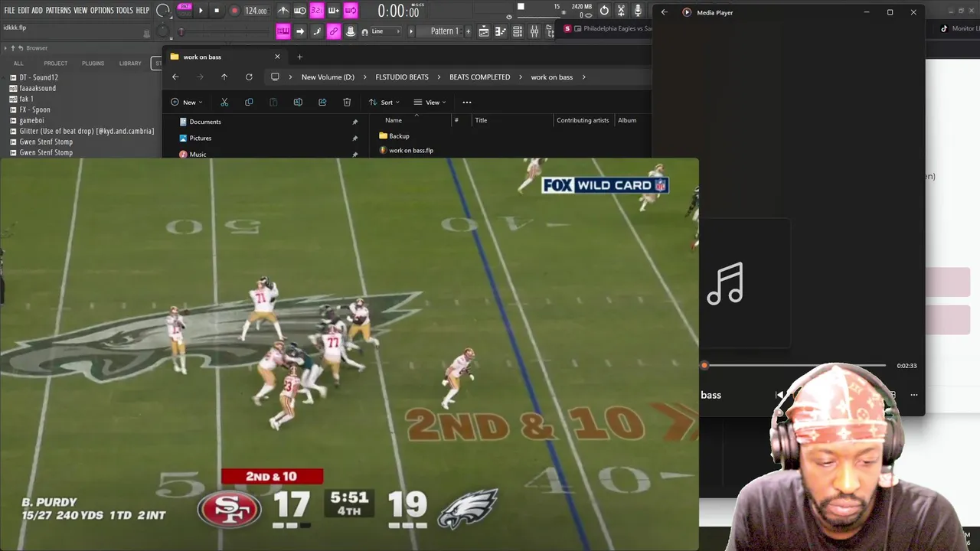
Task: Arm the red record button in FL Studio
Action: point(234,11)
